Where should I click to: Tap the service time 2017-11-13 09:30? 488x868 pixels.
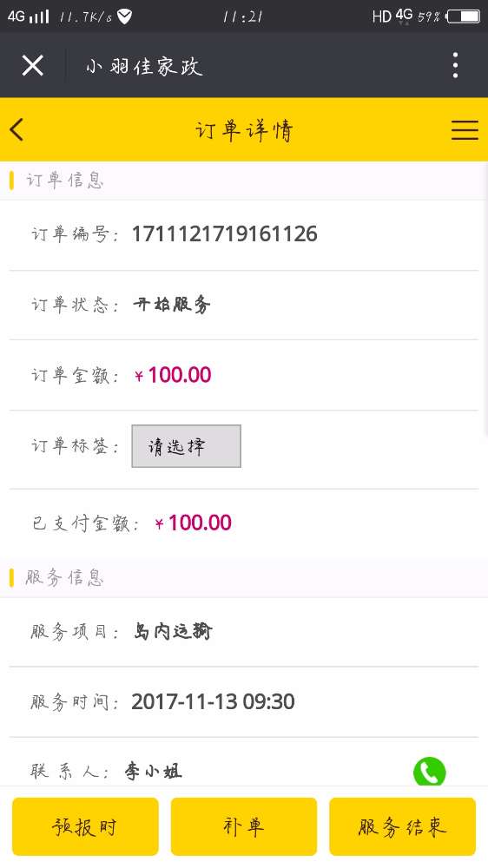coord(214,702)
